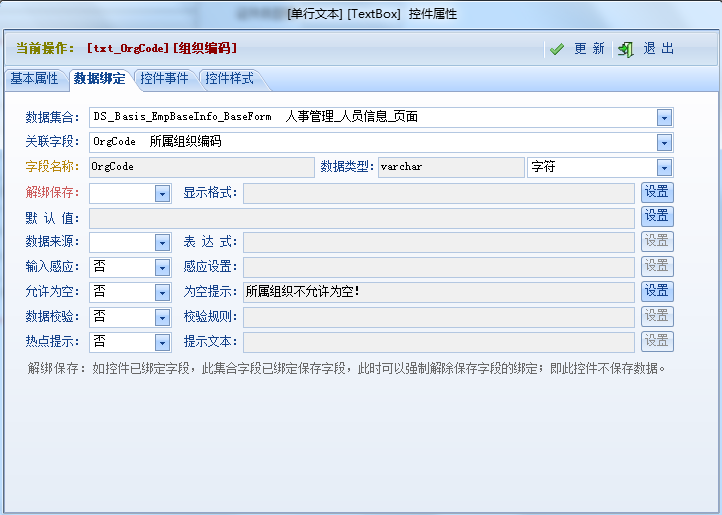722x515 pixels.
Task: Click 设置 button for 为空提示
Action: click(657, 291)
